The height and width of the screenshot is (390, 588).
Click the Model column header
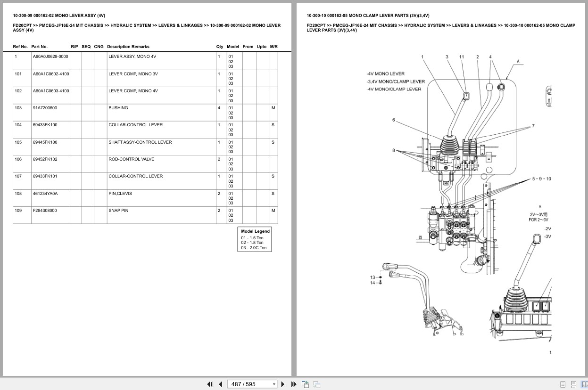click(233, 47)
